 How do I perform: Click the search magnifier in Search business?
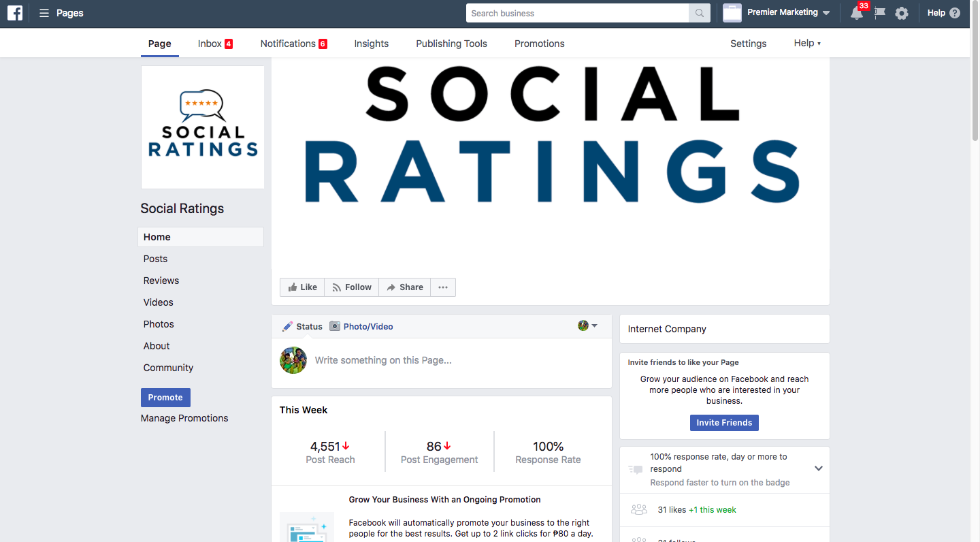tap(699, 12)
